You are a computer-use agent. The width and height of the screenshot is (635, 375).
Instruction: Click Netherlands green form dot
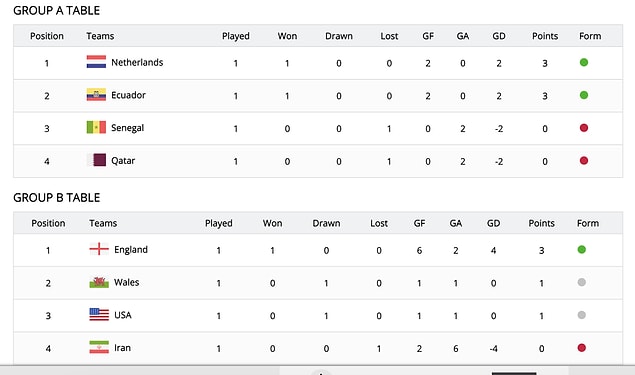(x=584, y=62)
